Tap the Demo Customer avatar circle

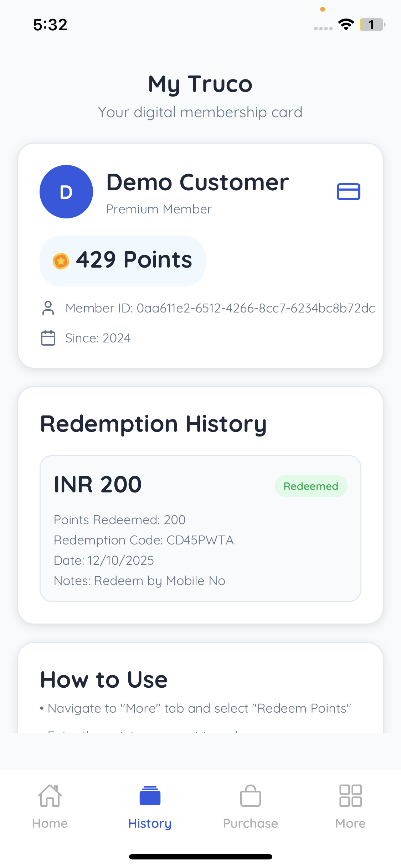(x=66, y=191)
